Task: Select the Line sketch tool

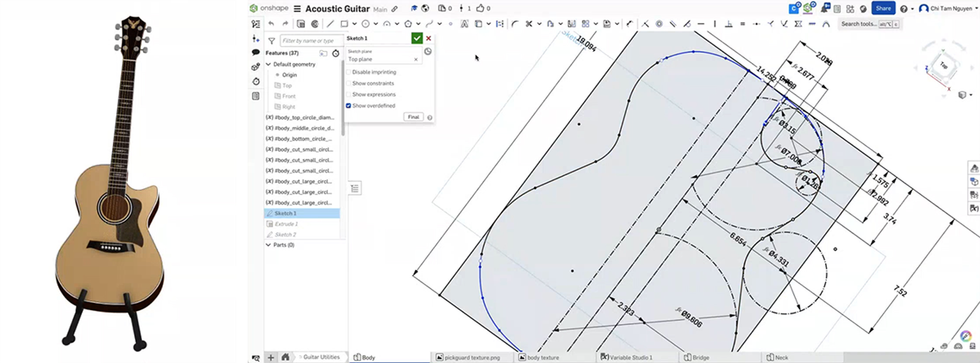Action: coord(330,24)
